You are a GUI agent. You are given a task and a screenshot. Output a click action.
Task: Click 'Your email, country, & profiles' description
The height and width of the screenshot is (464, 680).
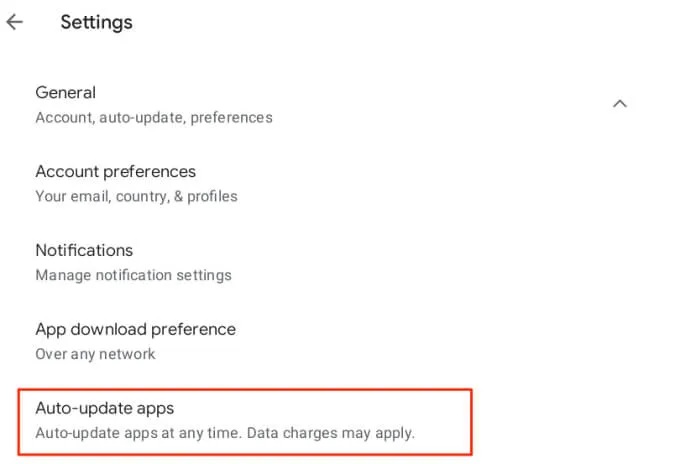[x=136, y=196]
